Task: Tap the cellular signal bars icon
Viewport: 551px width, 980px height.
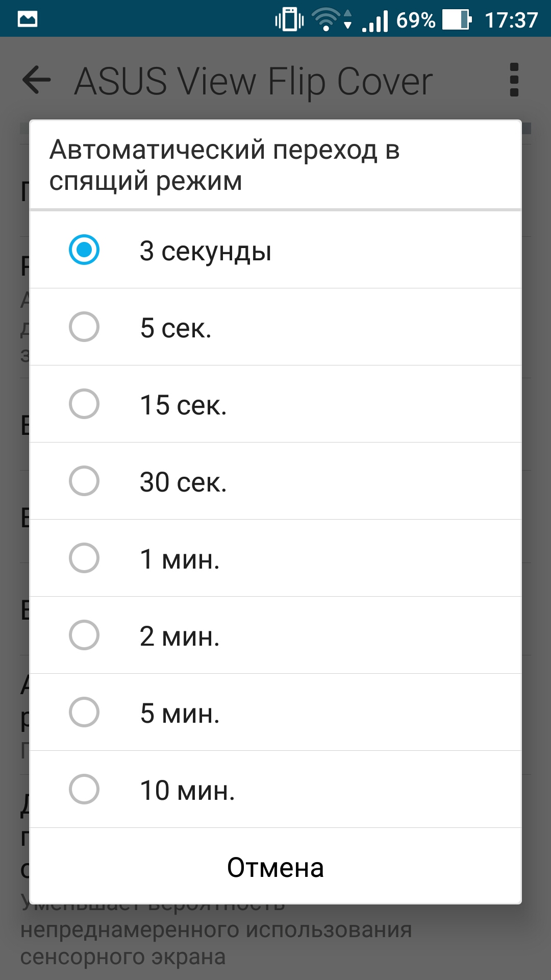Action: pyautogui.click(x=375, y=21)
